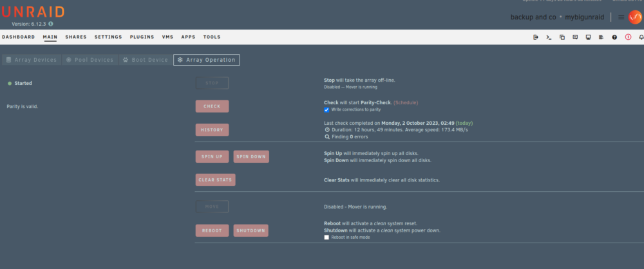Image resolution: width=644 pixels, height=269 pixels.
Task: Click the 'Average speed: 173.4 MB/s' text
Action: pyautogui.click(x=437, y=130)
